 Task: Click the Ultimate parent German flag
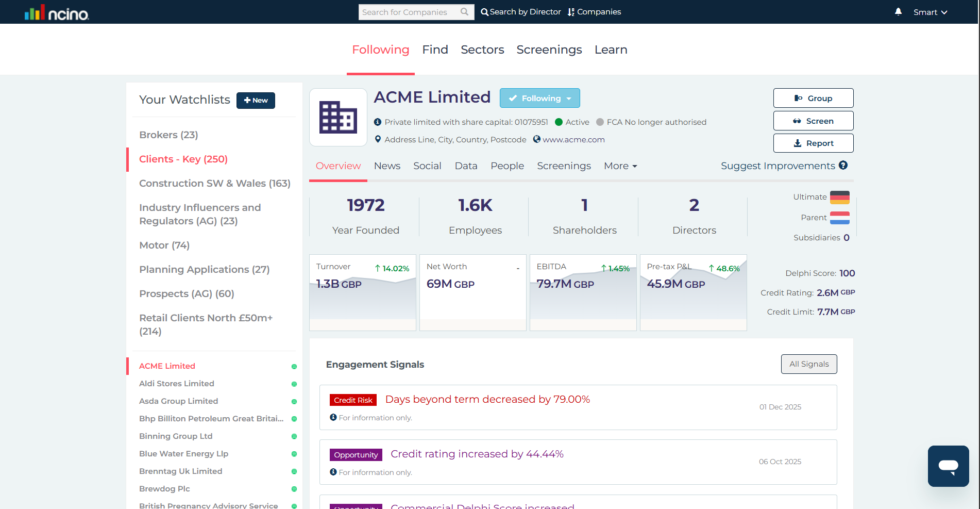[x=839, y=197]
